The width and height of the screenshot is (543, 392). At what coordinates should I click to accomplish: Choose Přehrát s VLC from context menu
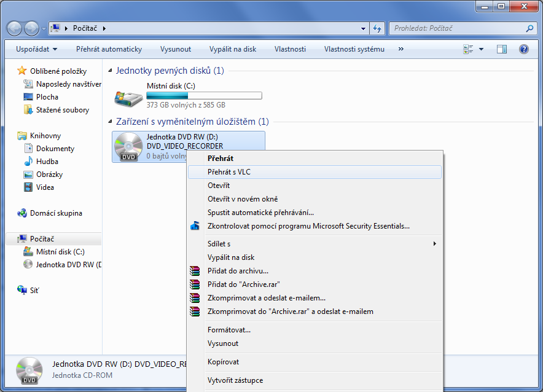click(x=229, y=172)
